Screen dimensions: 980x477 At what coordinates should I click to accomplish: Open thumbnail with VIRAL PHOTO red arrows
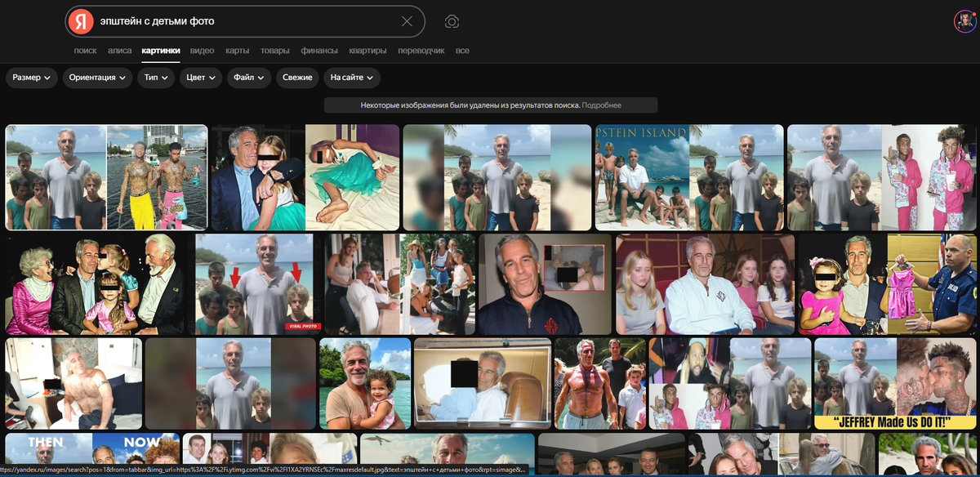[x=254, y=284]
